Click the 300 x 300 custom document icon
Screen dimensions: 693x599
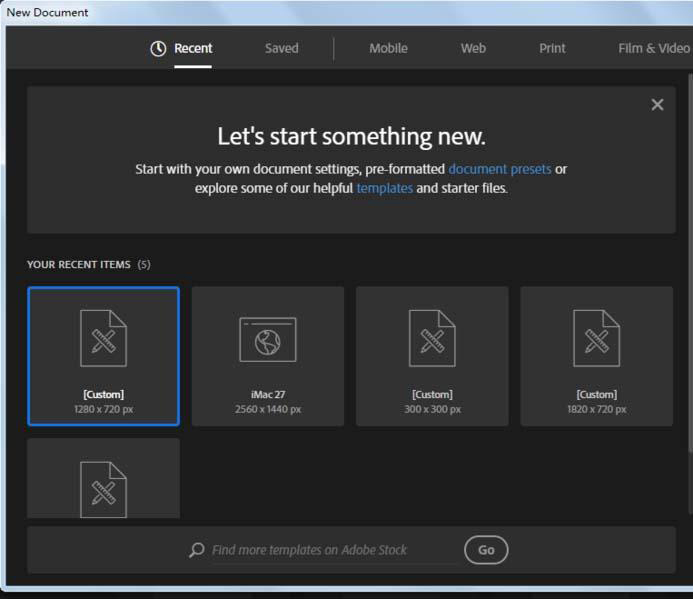[432, 338]
